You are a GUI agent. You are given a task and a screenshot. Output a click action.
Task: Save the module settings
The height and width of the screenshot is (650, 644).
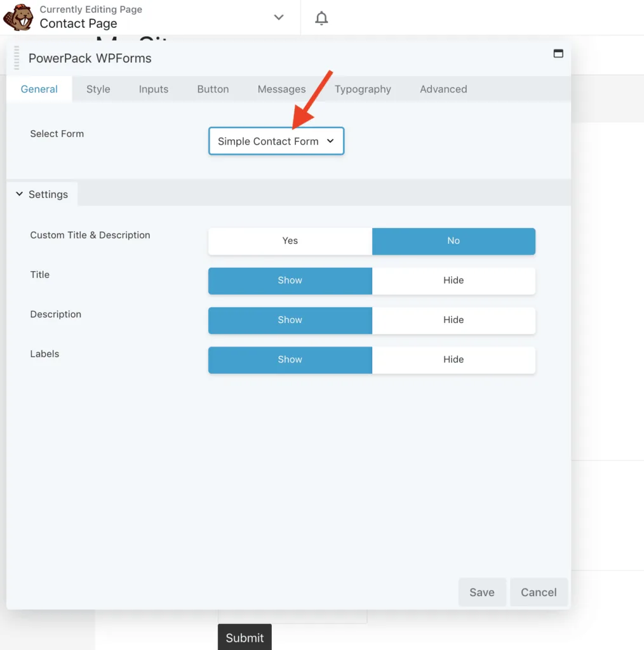[482, 592]
